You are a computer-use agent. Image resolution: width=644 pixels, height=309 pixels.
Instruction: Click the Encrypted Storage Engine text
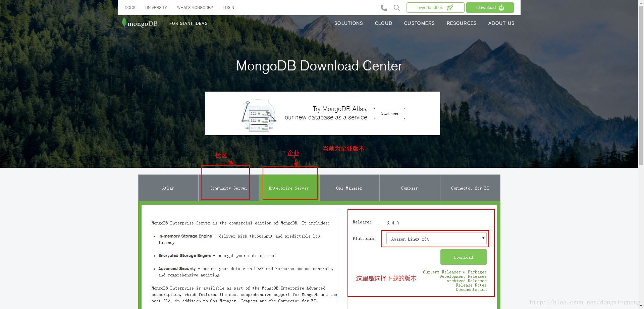pyautogui.click(x=184, y=256)
